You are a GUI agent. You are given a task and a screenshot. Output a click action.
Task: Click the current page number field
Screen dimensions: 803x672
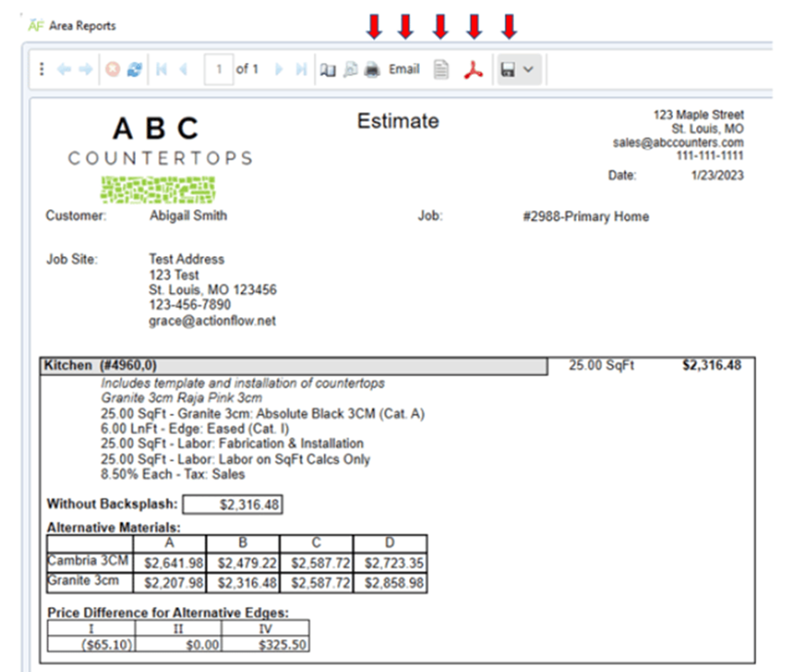219,68
